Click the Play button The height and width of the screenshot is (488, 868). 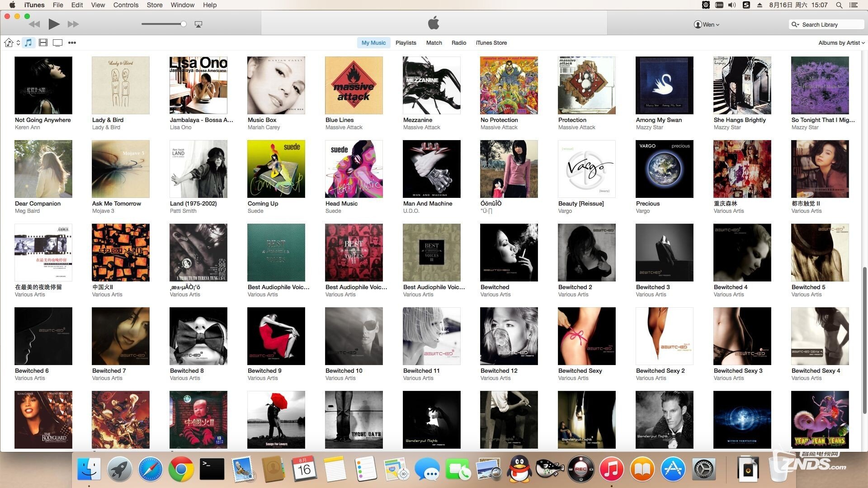click(54, 24)
